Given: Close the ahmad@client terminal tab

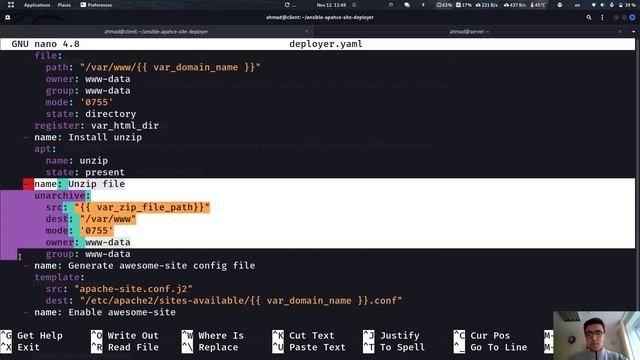Looking at the screenshot, I should (307, 31).
